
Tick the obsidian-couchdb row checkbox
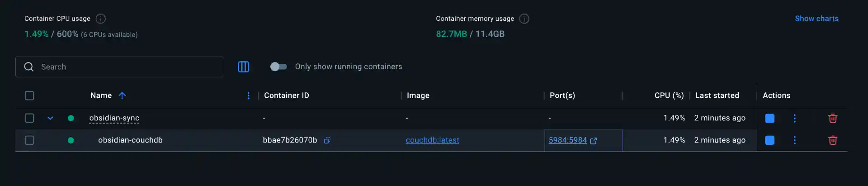click(x=29, y=140)
